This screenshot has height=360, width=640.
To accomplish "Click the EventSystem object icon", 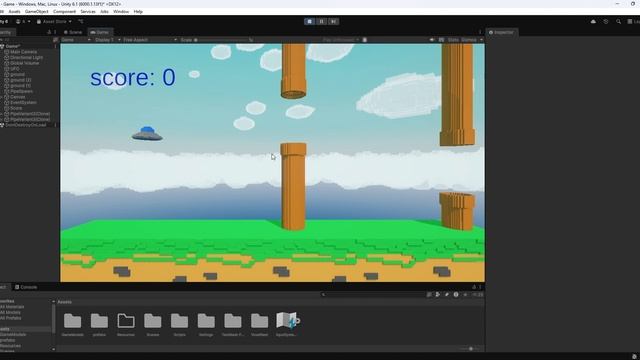I will [x=7, y=103].
